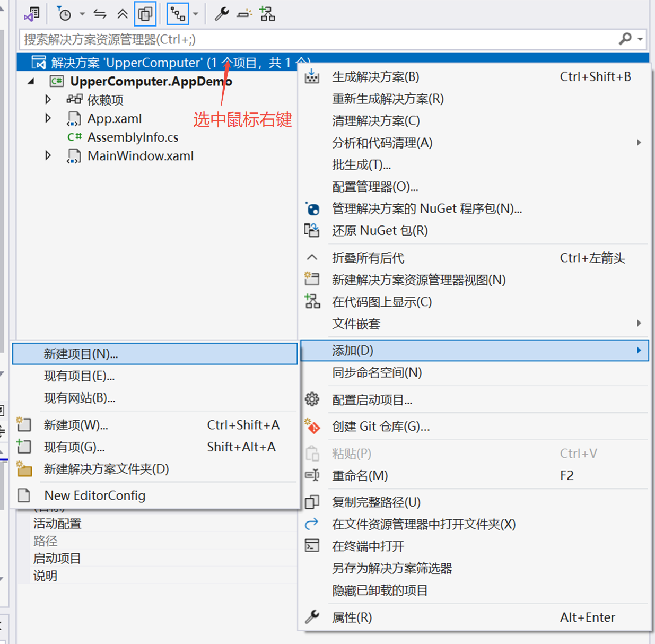The width and height of the screenshot is (655, 644).
Task: Click the preview selected items icon
Action: (244, 14)
